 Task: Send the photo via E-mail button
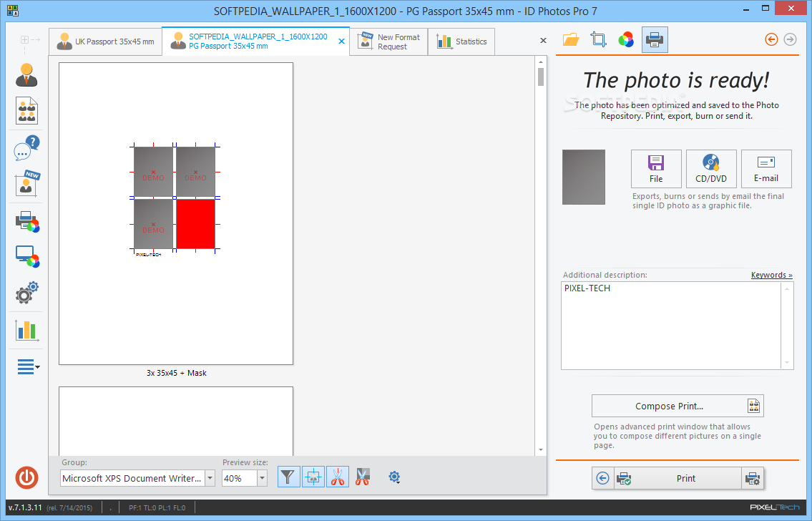pos(766,169)
